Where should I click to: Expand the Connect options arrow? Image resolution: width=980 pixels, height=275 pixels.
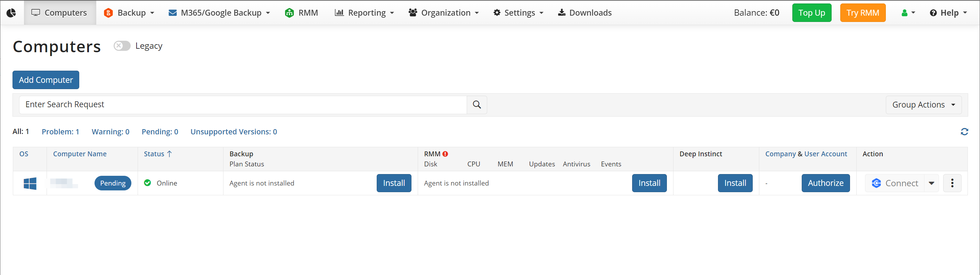[931, 183]
